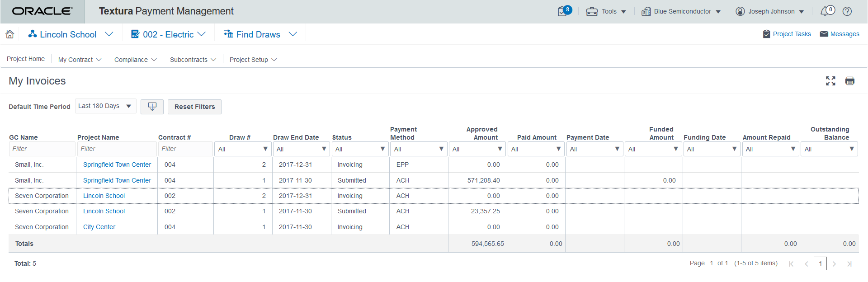Open the My Contract menu
The height and width of the screenshot is (282, 868).
[x=80, y=60]
